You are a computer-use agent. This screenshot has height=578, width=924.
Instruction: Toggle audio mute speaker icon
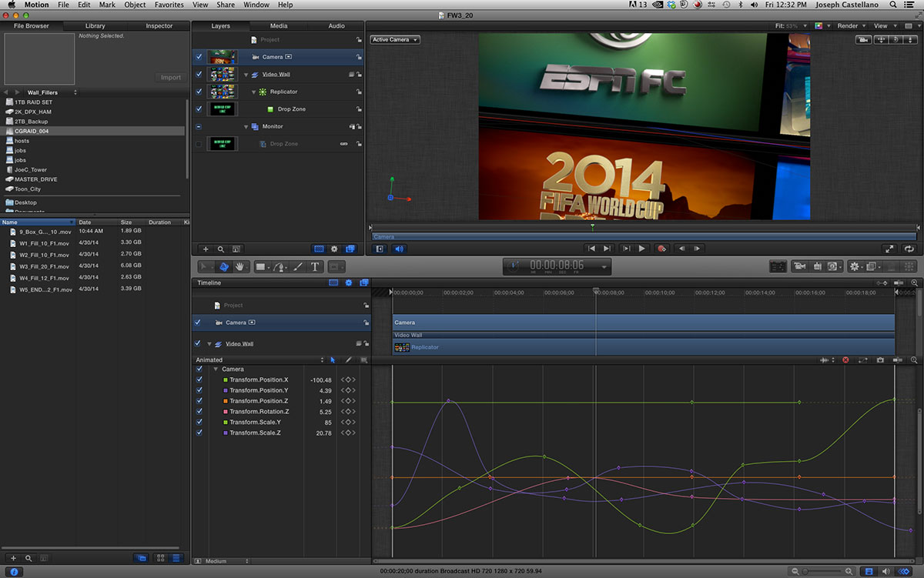(x=399, y=249)
